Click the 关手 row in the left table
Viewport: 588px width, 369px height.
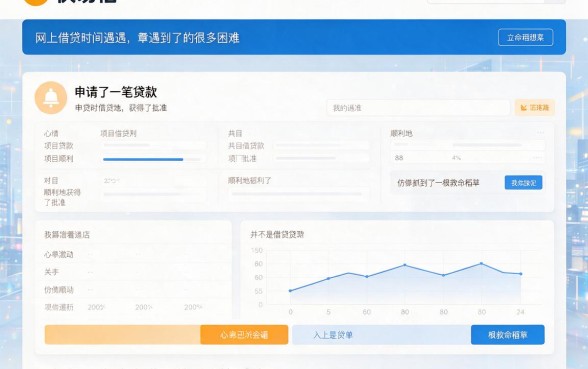tap(134, 272)
